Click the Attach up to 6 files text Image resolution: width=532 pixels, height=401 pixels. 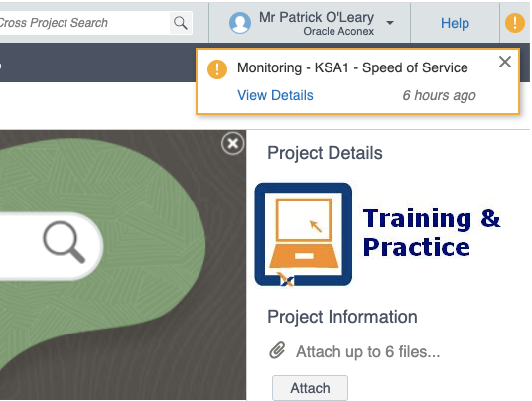tap(368, 351)
